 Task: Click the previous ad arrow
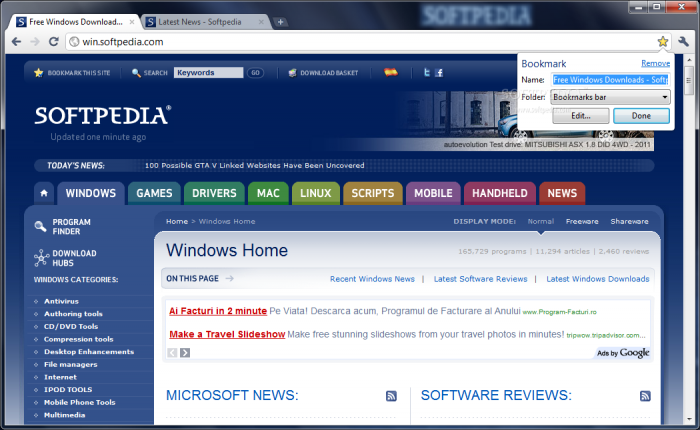[172, 353]
